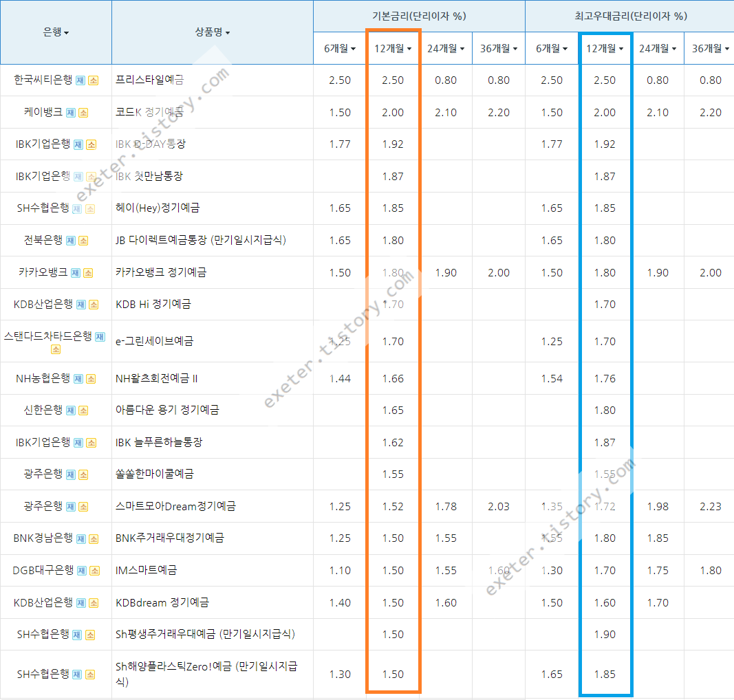Click the 최고우대금리(단리이자 %) group header
734x700 pixels.
click(631, 17)
